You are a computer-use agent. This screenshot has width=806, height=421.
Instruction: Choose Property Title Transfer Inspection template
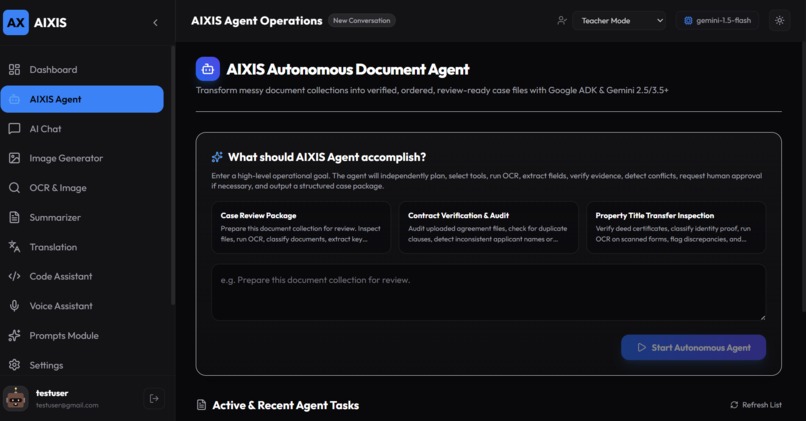[676, 227]
